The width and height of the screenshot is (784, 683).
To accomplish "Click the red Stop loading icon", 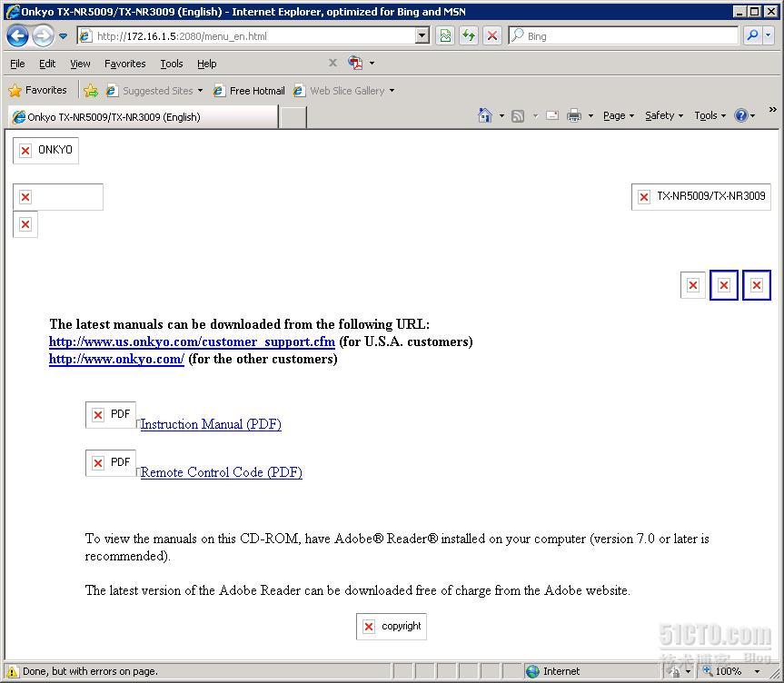I will tap(492, 36).
